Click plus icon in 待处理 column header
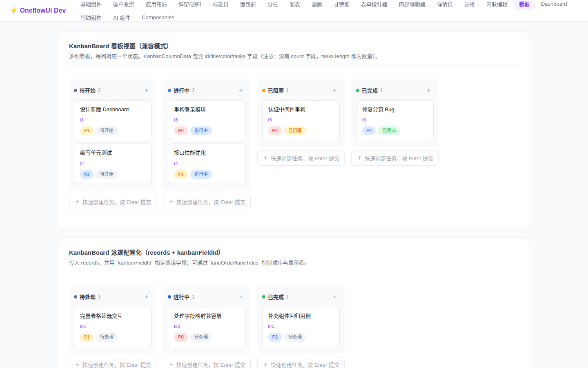 (147, 297)
